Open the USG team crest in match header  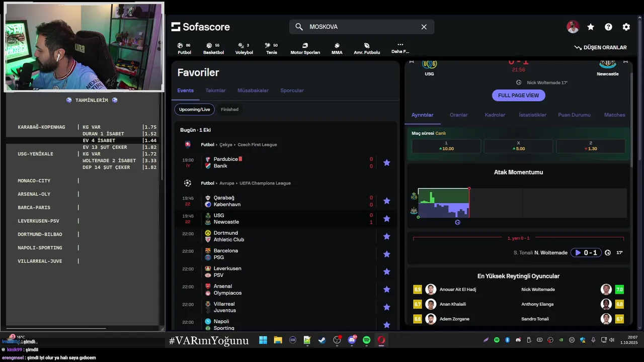coord(429,64)
